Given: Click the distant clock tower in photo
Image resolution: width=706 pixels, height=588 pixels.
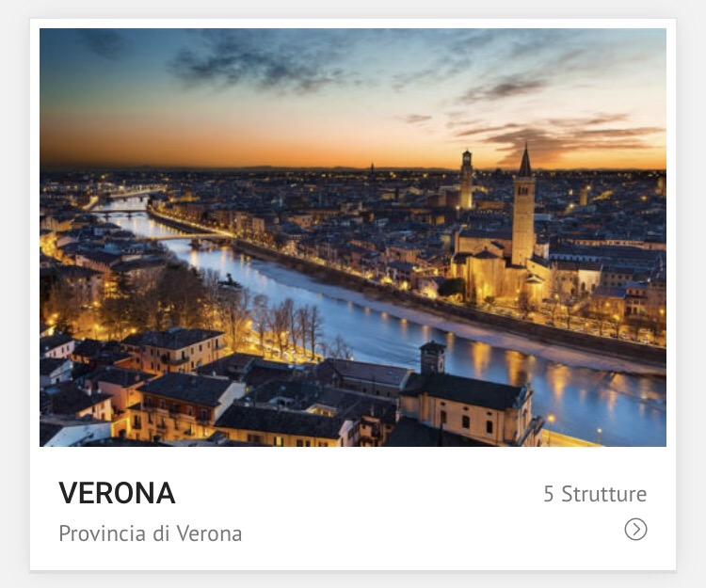Looking at the screenshot, I should [467, 180].
